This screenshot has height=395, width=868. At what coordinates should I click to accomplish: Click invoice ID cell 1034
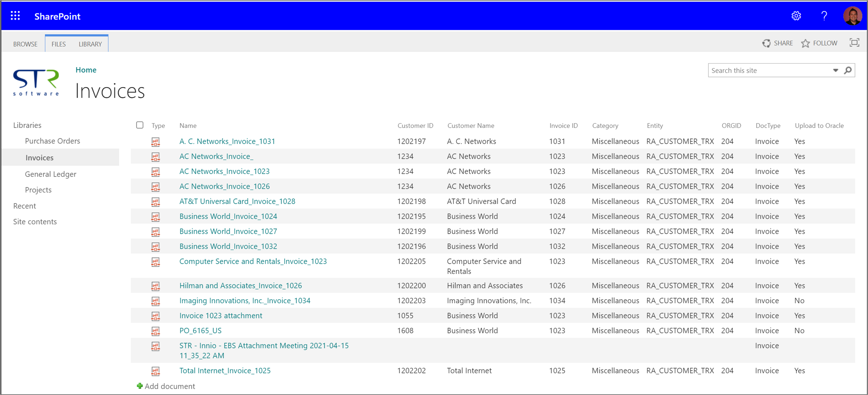[557, 301]
